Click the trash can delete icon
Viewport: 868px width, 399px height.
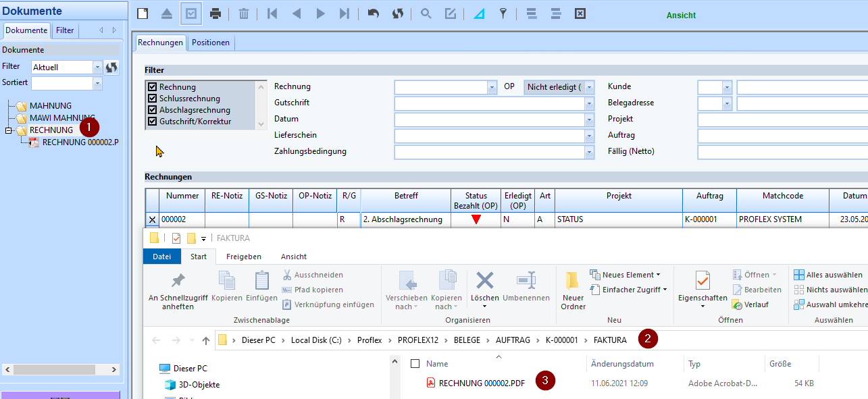coord(244,14)
